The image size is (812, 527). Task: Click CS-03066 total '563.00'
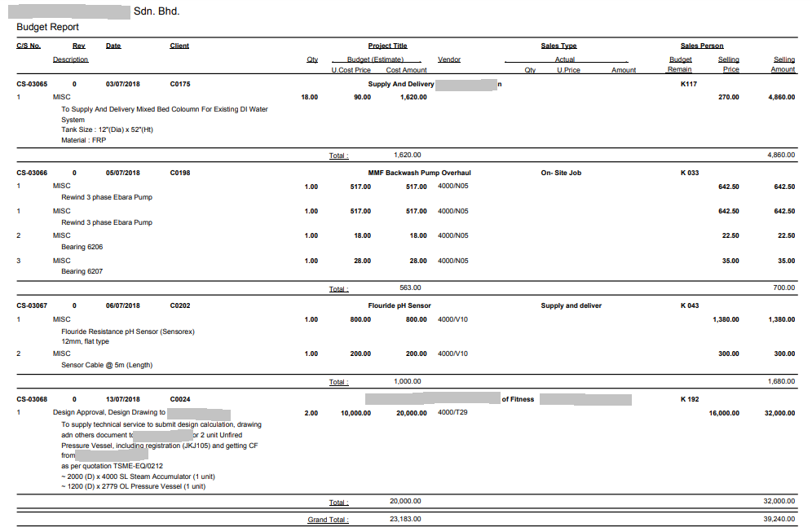pyautogui.click(x=410, y=288)
